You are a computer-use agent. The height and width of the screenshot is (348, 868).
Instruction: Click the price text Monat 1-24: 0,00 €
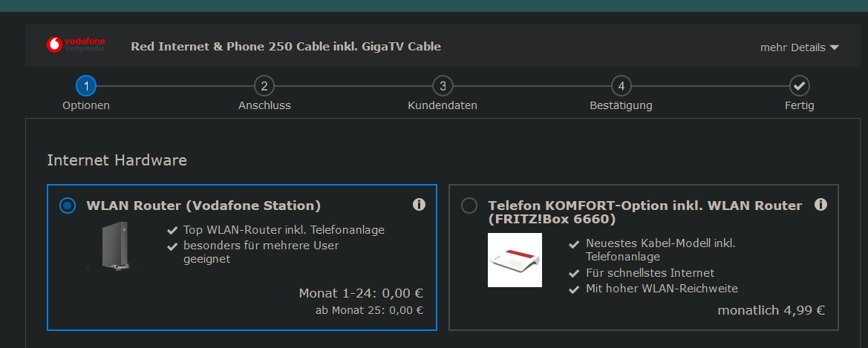coord(361,293)
